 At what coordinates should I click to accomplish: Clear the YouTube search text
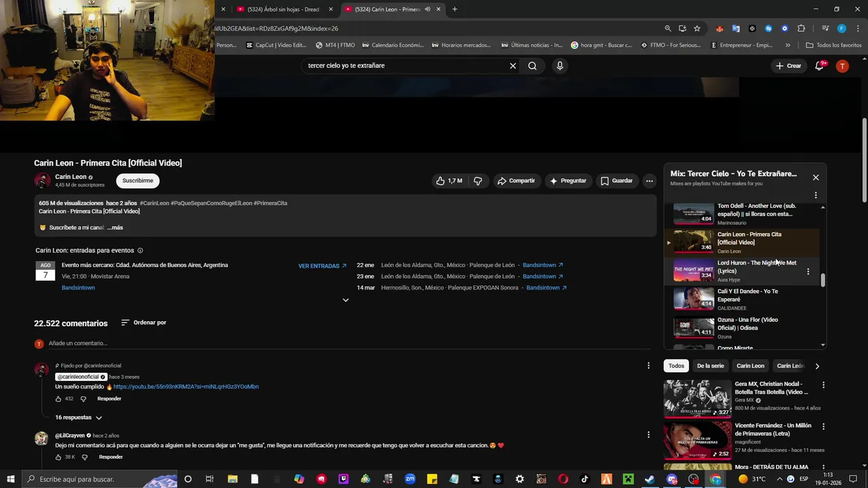[513, 66]
